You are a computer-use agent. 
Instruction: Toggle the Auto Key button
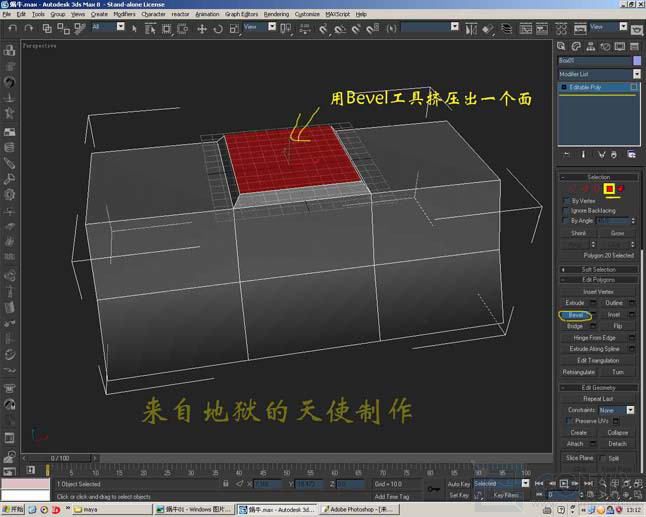[x=459, y=484]
